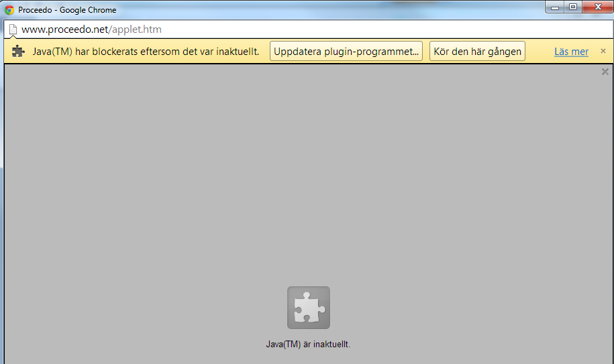Close the Proceedo Chrome window
Screen dimensions: 614x364
point(597,7)
